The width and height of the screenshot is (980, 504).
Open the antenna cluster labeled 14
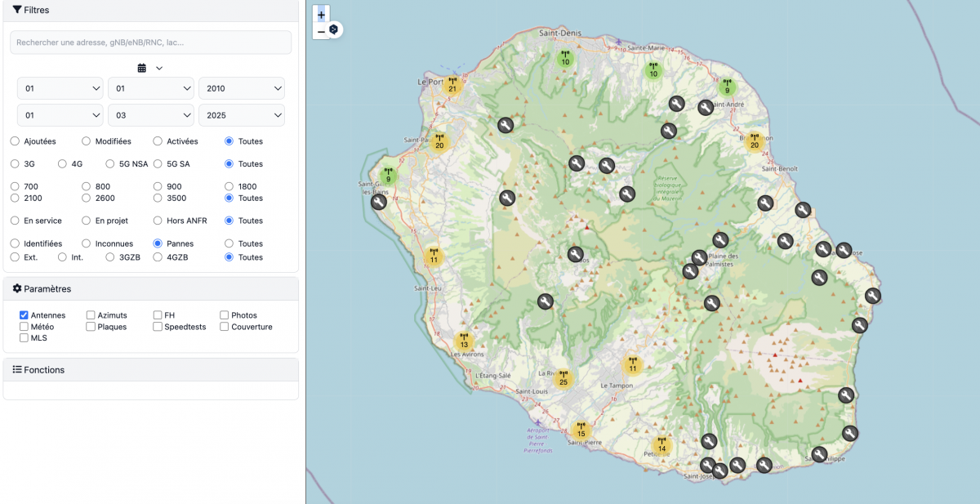[x=661, y=445]
